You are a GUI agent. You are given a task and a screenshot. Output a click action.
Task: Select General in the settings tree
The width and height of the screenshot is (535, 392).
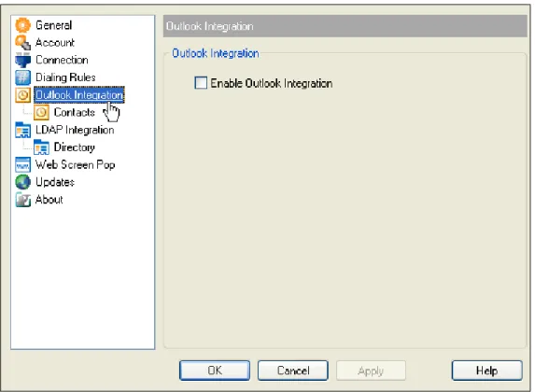(x=54, y=25)
